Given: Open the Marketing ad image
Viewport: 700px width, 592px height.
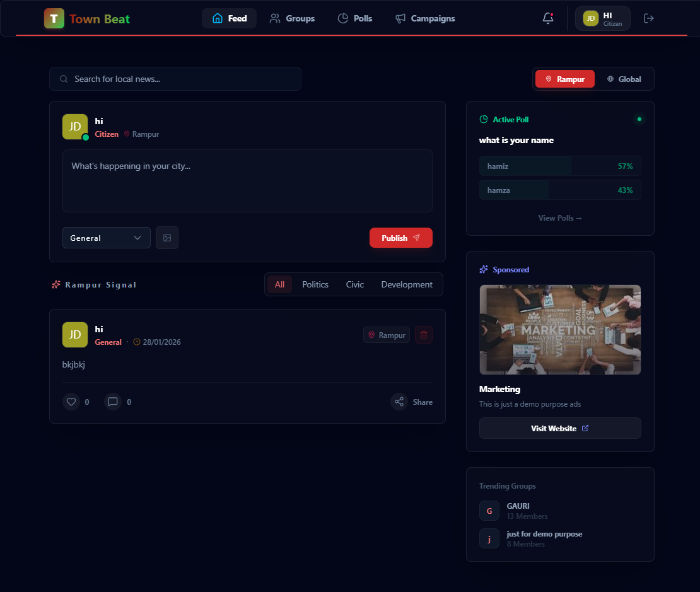Looking at the screenshot, I should pos(560,330).
